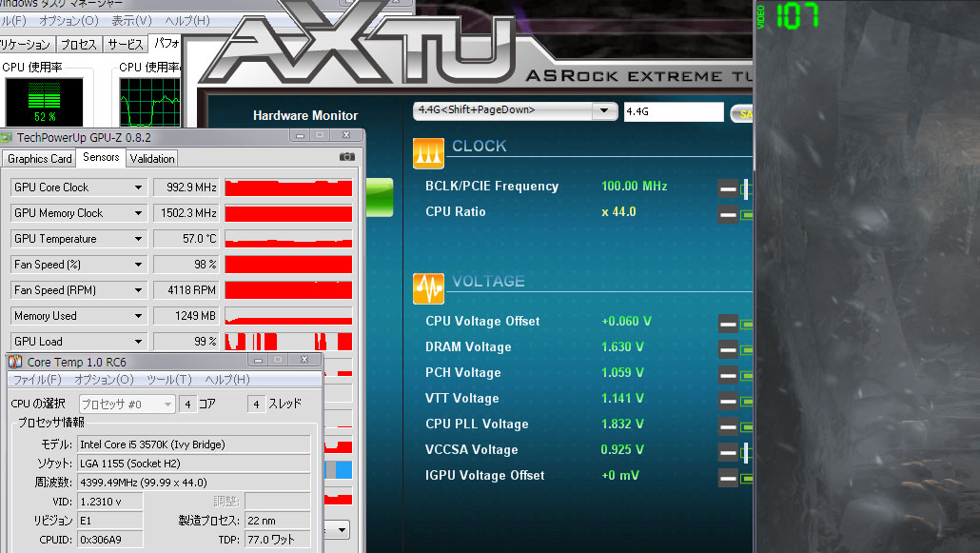Click the GPU-Z camera screenshot icon

[347, 157]
